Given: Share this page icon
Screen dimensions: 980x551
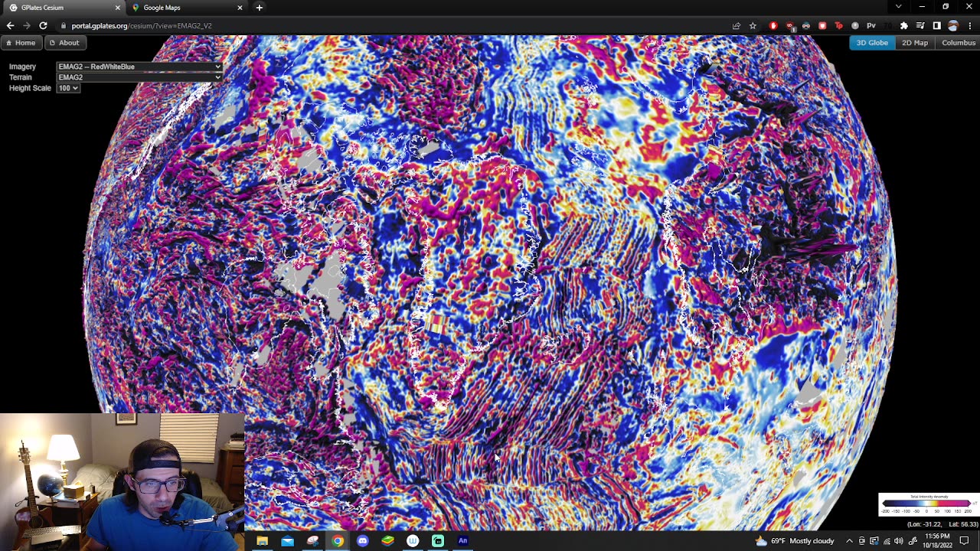Looking at the screenshot, I should pos(737,25).
